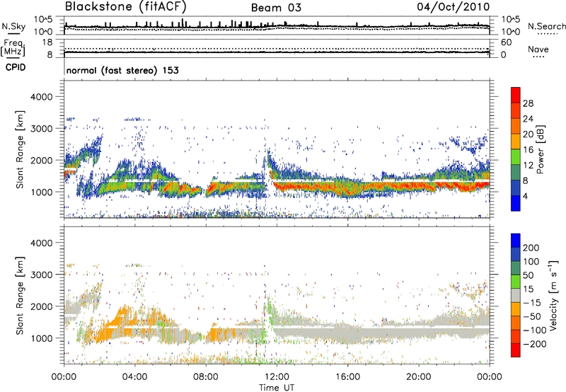Click the Slant Range title of the power panel

pos(20,150)
